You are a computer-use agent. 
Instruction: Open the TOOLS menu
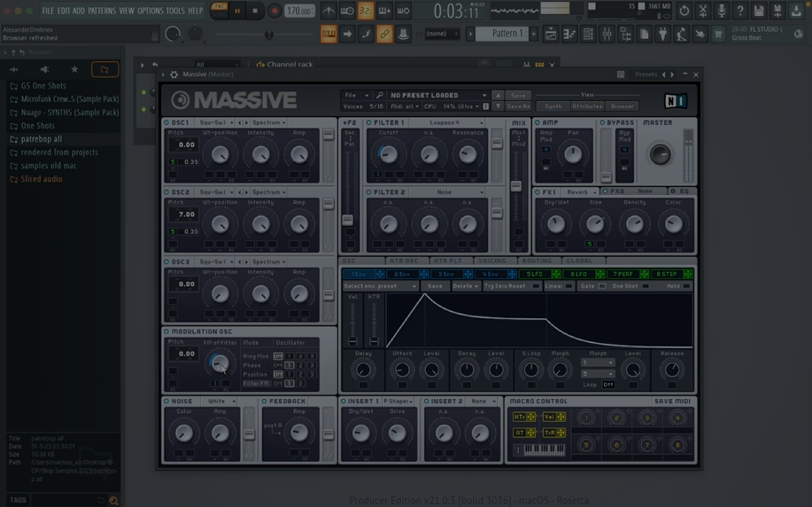(175, 11)
